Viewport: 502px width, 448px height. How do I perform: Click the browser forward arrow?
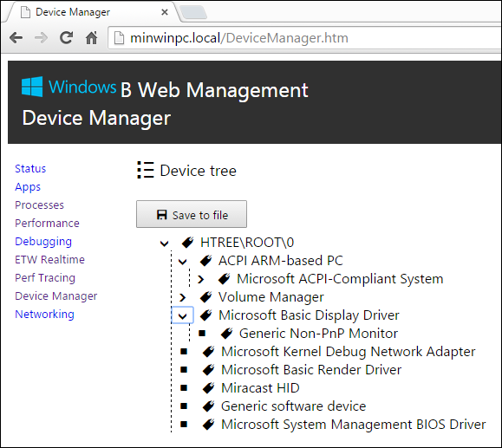[x=41, y=38]
